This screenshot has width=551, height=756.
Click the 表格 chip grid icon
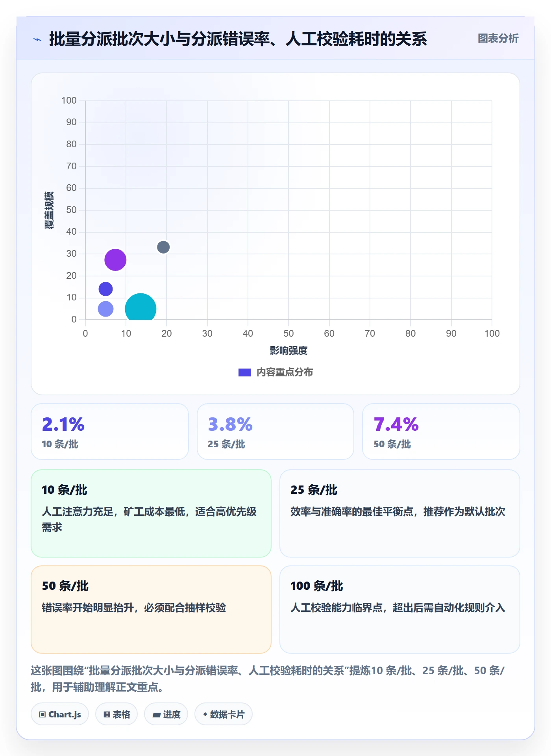(x=107, y=715)
